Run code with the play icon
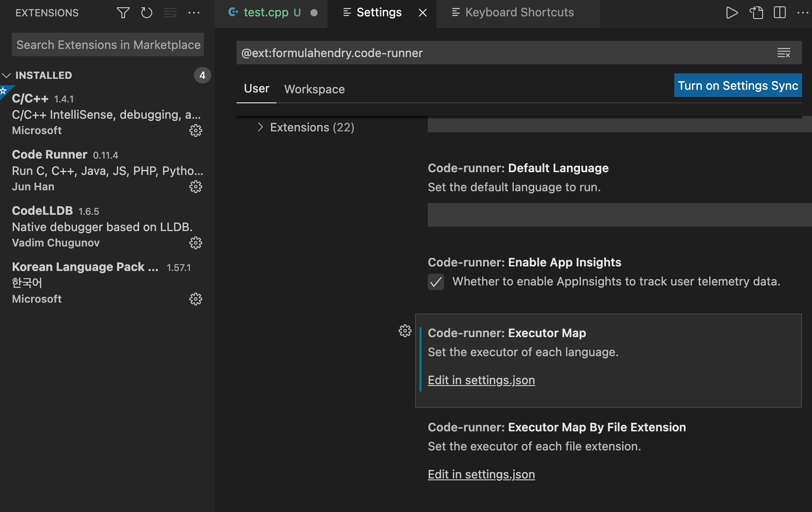812x512 pixels. pos(732,13)
